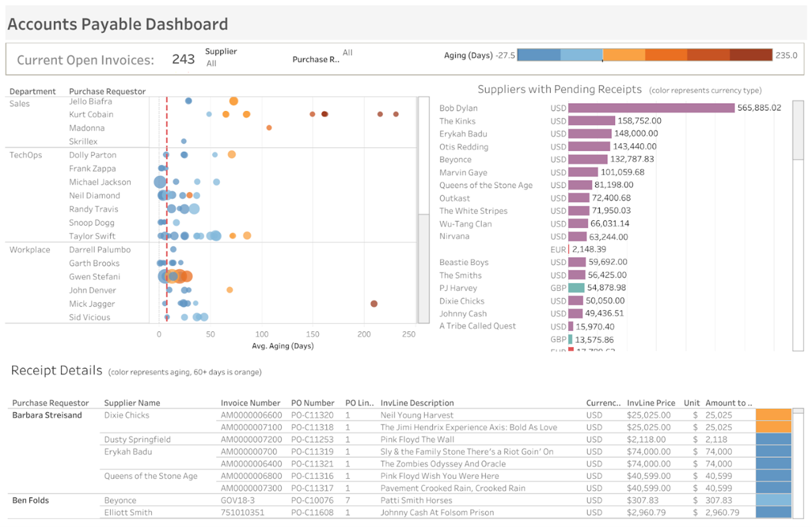The height and width of the screenshot is (527, 812).
Task: Click the Current Open Invoices count 243
Action: point(183,59)
